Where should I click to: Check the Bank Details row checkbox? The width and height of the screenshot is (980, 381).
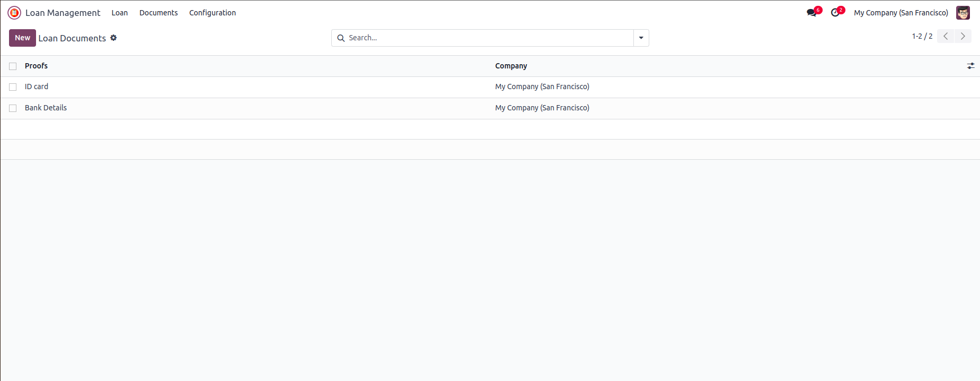pos(13,108)
